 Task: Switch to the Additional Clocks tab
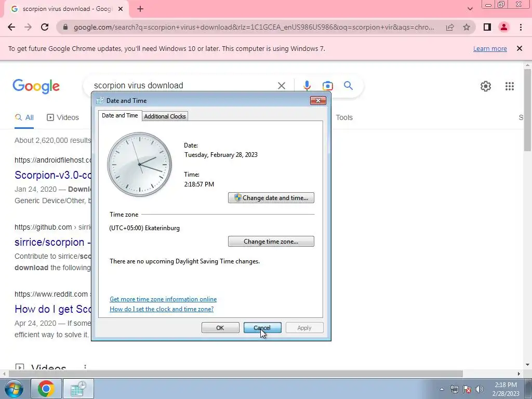tap(165, 116)
